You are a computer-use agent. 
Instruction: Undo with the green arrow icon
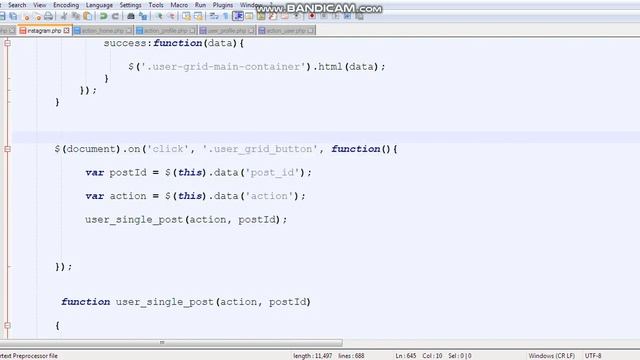tap(103, 16)
